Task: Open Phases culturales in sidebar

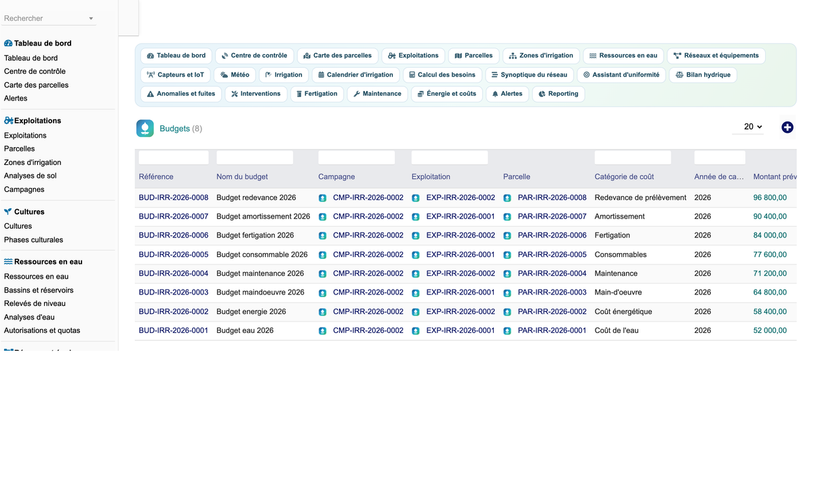Action: [x=33, y=240]
